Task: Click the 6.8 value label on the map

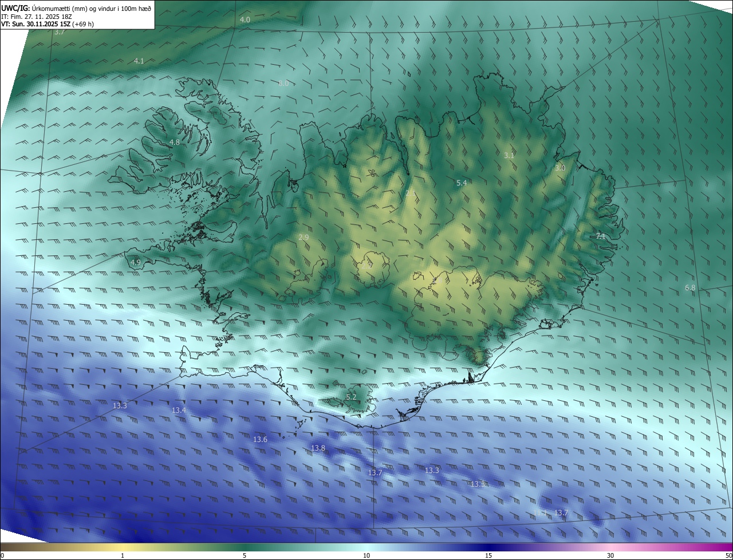Action: click(x=690, y=287)
